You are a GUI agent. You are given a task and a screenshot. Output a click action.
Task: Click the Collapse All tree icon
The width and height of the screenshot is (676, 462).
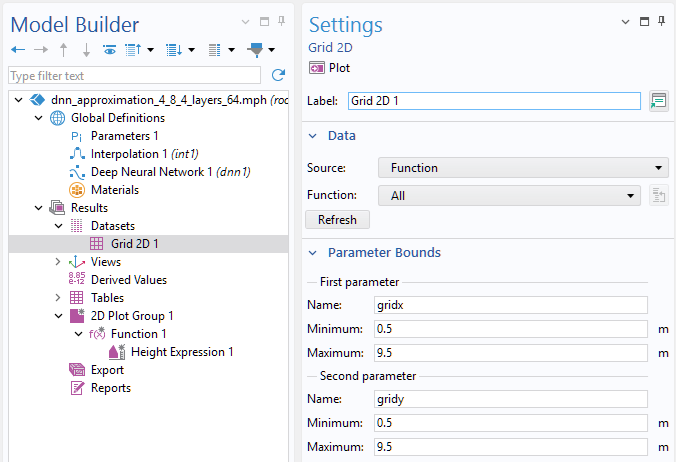pyautogui.click(x=133, y=50)
